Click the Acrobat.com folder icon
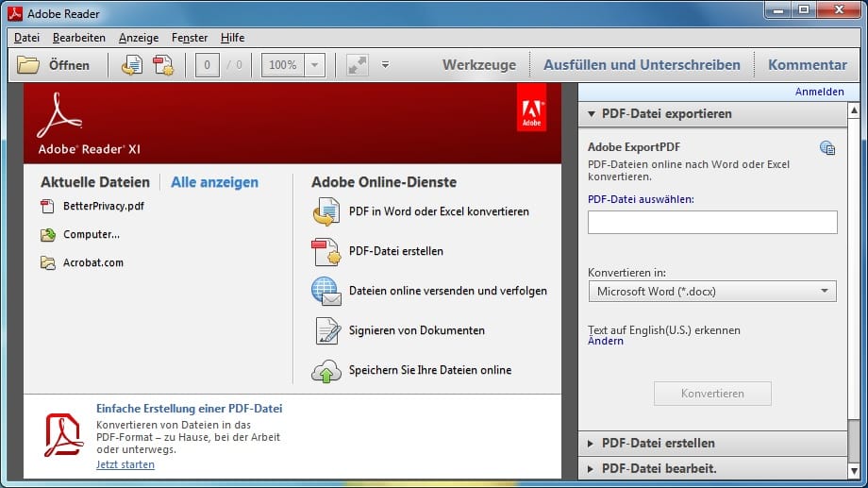 point(48,263)
